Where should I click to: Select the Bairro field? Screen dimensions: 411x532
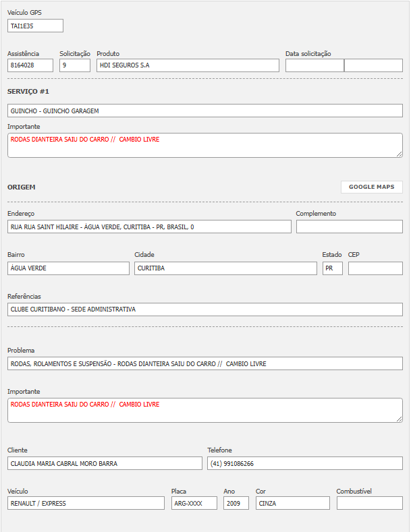[x=68, y=268]
